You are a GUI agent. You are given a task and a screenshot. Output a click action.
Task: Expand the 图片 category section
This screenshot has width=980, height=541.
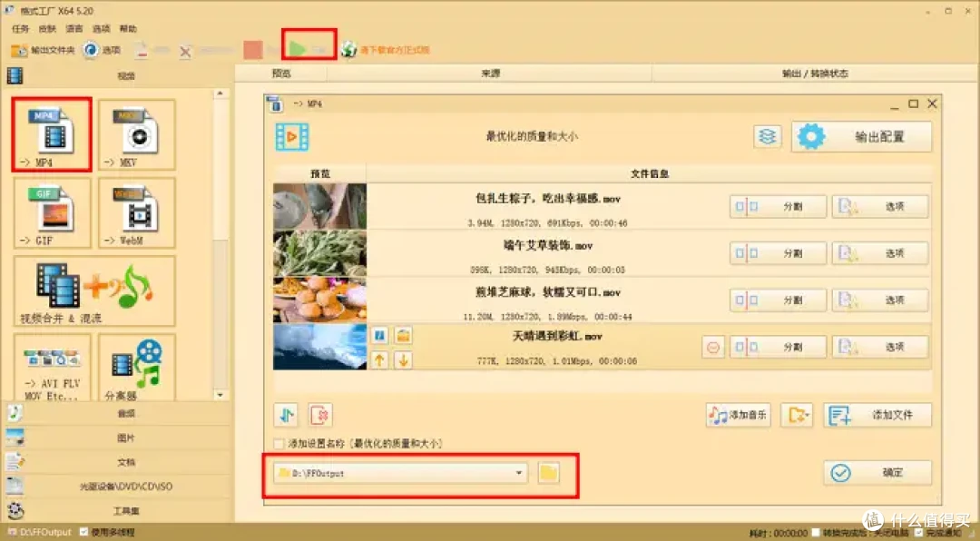[x=117, y=438]
